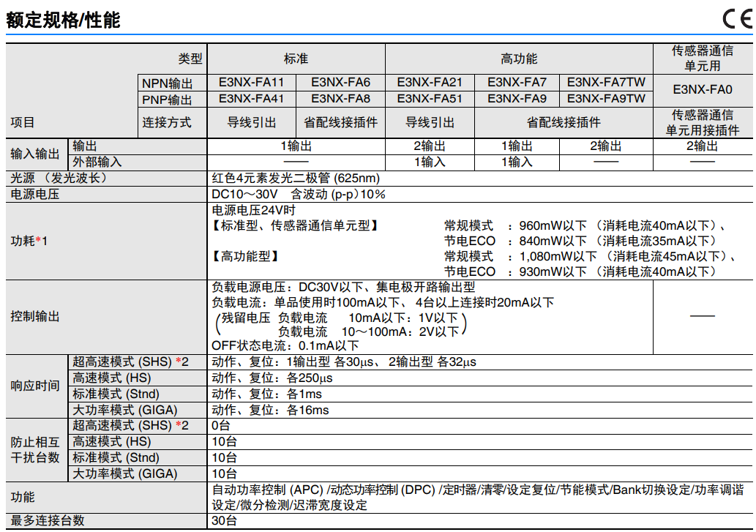Select the 各1ms response time value

[x=304, y=394]
